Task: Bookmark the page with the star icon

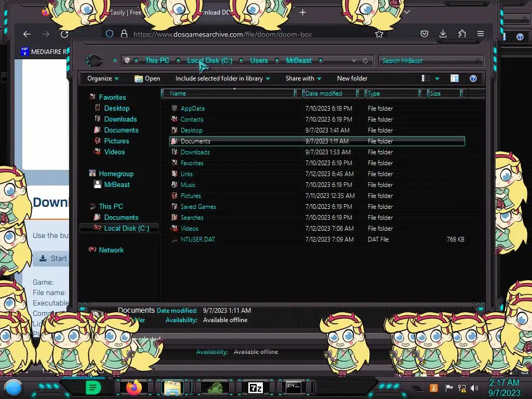Action: click(x=379, y=34)
